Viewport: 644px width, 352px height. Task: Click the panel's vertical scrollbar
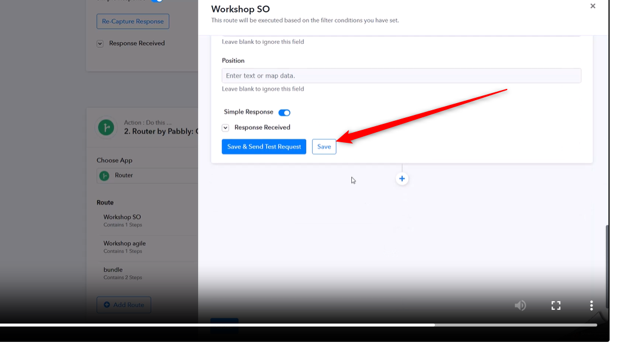click(x=607, y=267)
